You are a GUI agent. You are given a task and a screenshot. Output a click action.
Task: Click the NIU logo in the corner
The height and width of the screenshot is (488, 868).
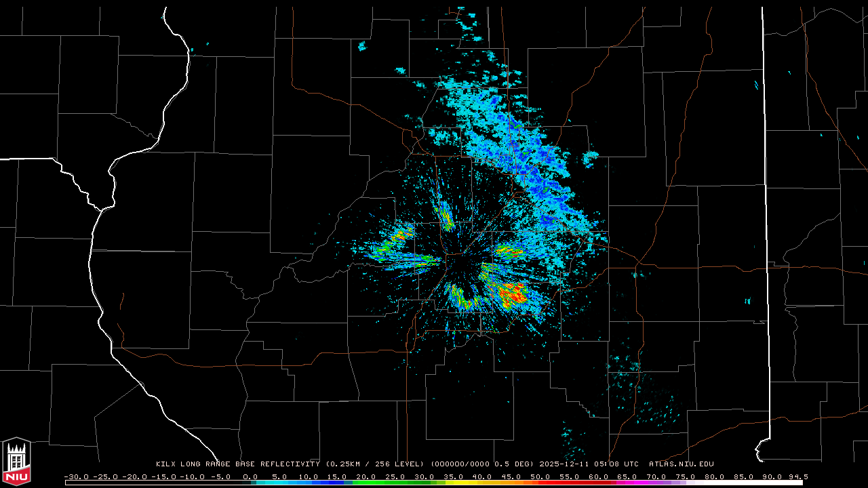[16, 461]
